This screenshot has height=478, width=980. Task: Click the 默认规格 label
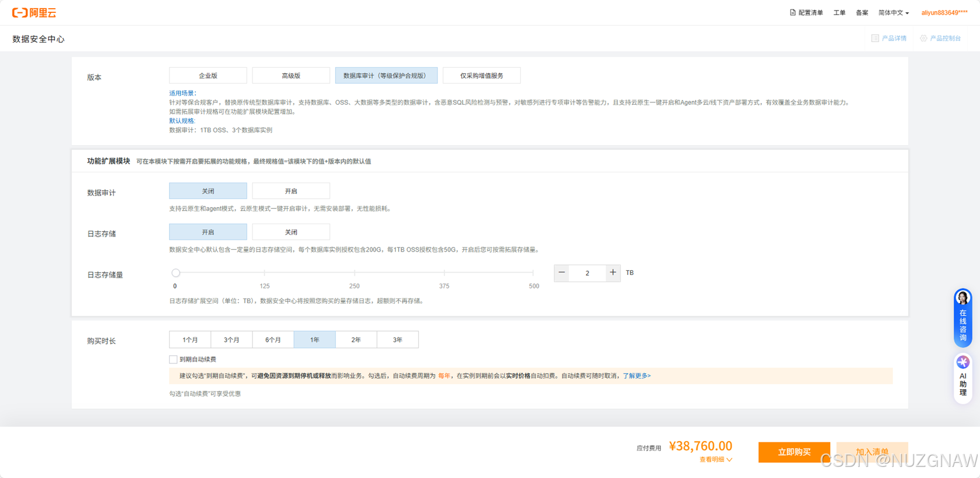[x=183, y=121]
